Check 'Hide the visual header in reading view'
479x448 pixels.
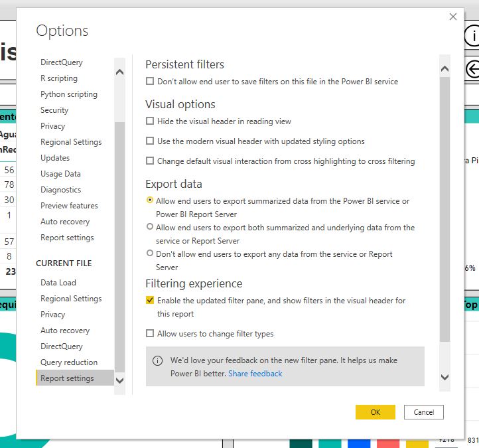pyautogui.click(x=150, y=121)
